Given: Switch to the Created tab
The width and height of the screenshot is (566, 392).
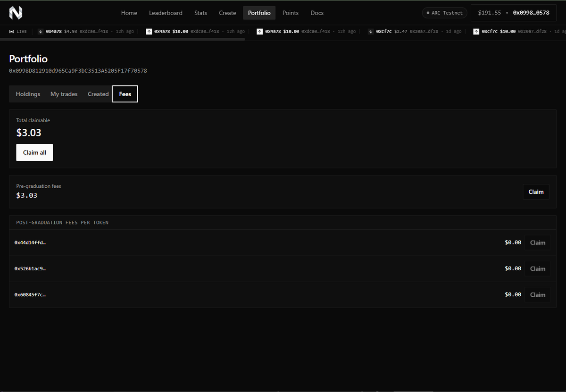Looking at the screenshot, I should point(98,94).
